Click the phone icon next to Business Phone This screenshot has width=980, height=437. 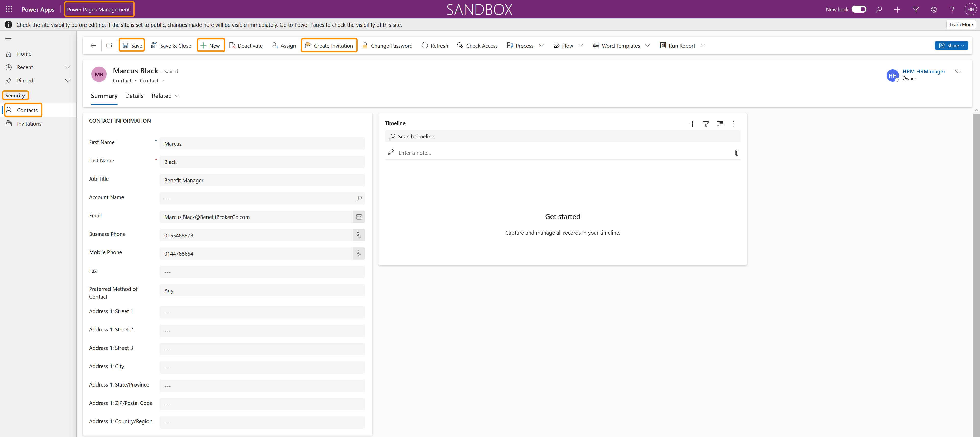click(x=359, y=235)
